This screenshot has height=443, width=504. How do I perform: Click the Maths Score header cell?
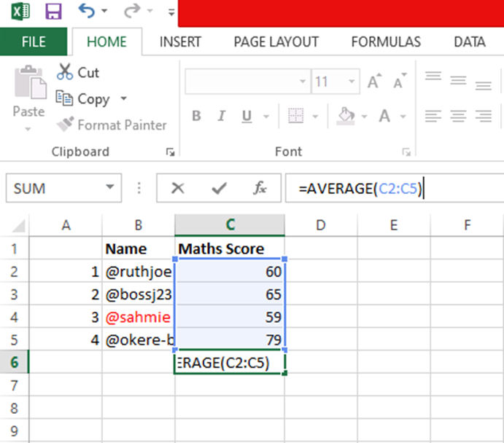[x=230, y=248]
